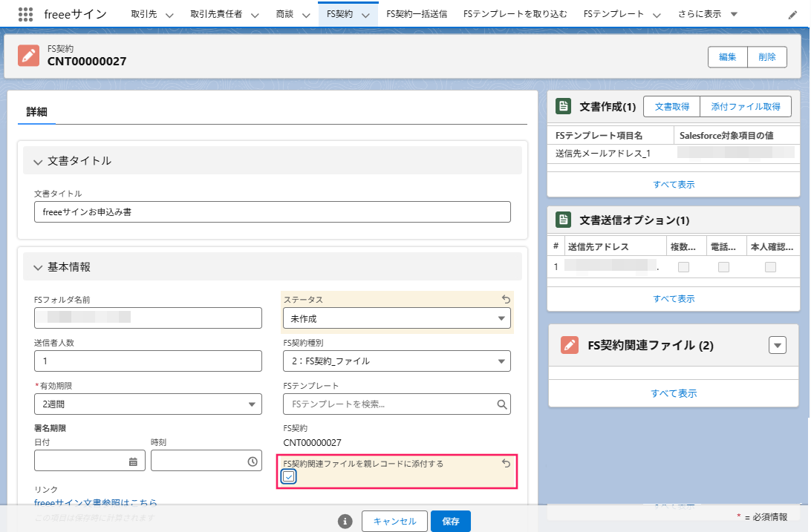Click the 署名期限 日付 input field
The height and width of the screenshot is (532, 811).
coord(89,460)
